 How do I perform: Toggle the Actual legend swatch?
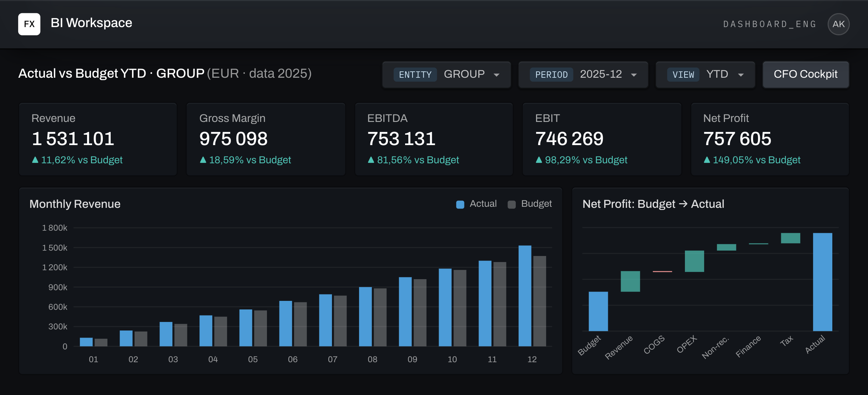pos(460,204)
